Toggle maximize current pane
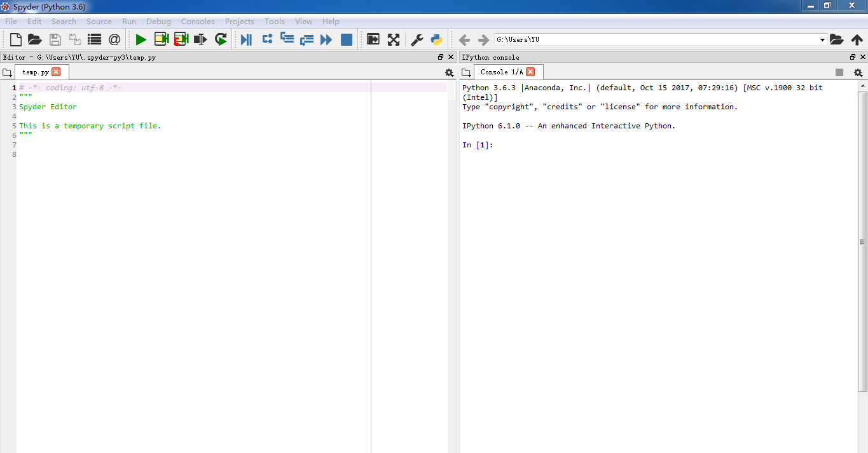The width and height of the screenshot is (868, 453). tap(373, 40)
